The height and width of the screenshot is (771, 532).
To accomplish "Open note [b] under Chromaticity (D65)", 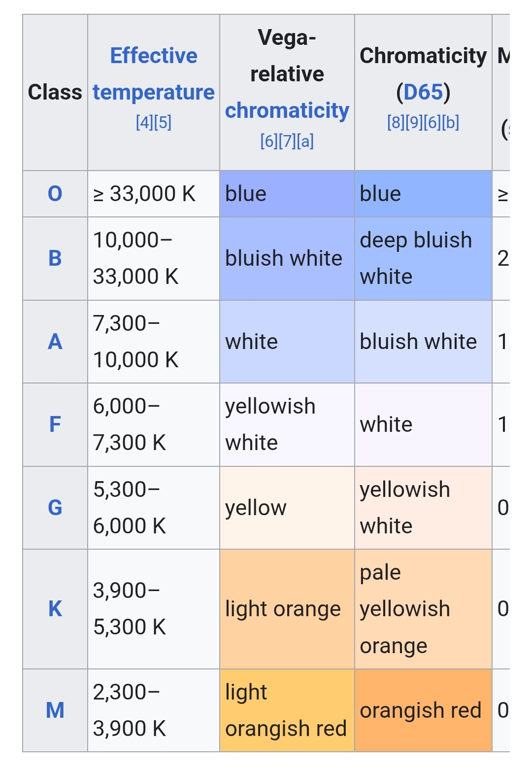I will 451,122.
